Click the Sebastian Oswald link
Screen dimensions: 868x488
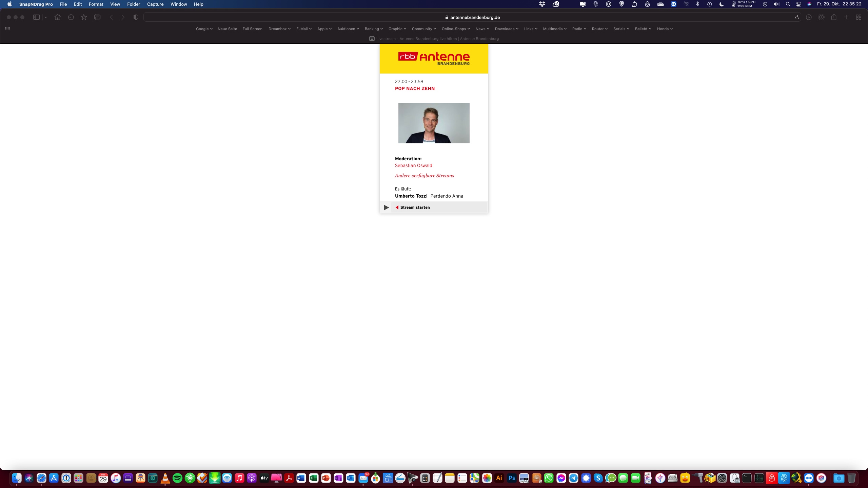pos(413,165)
